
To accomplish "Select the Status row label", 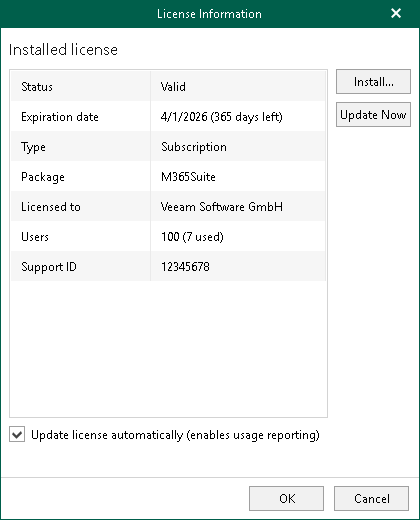I will point(37,87).
